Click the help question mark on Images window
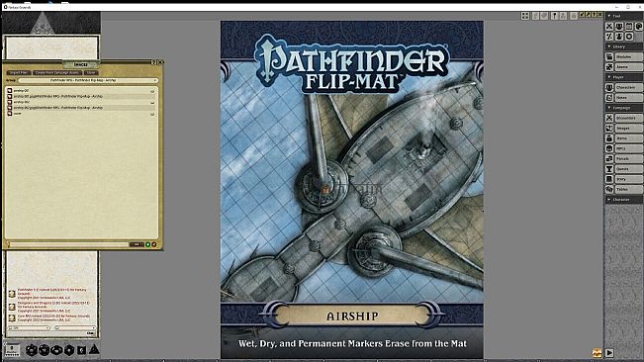644x362 pixels. click(154, 62)
